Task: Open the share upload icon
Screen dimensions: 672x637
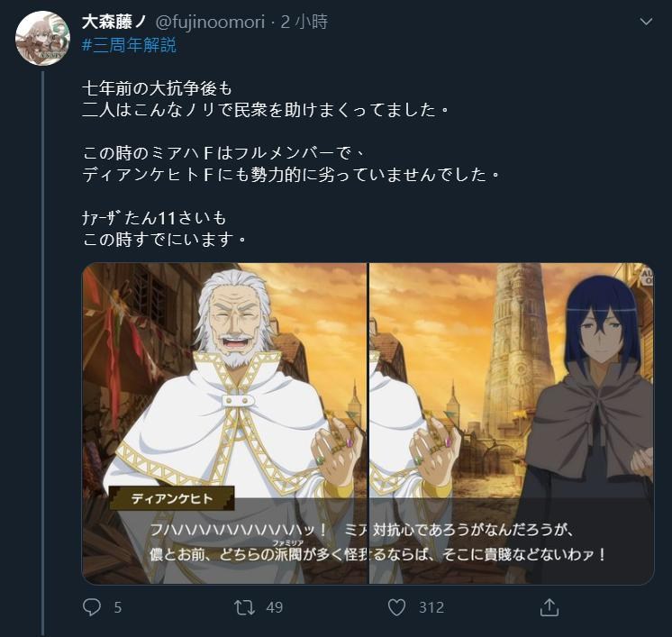Action: click(x=549, y=607)
